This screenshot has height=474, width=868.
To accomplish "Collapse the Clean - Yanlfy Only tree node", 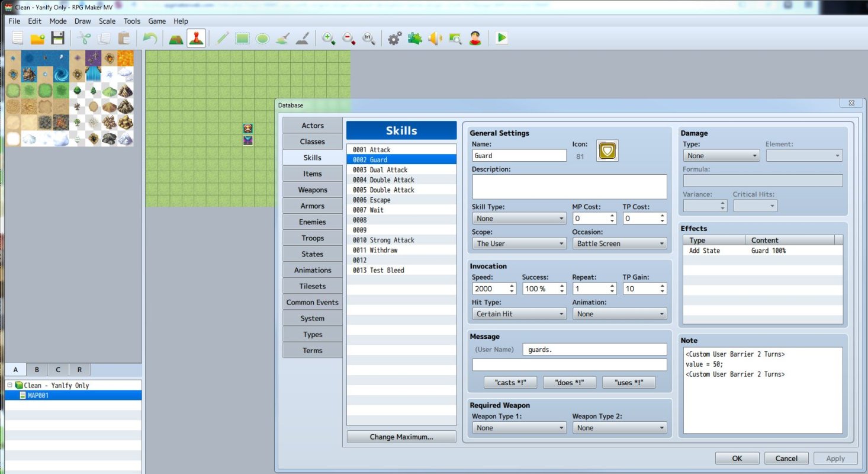I will click(9, 385).
